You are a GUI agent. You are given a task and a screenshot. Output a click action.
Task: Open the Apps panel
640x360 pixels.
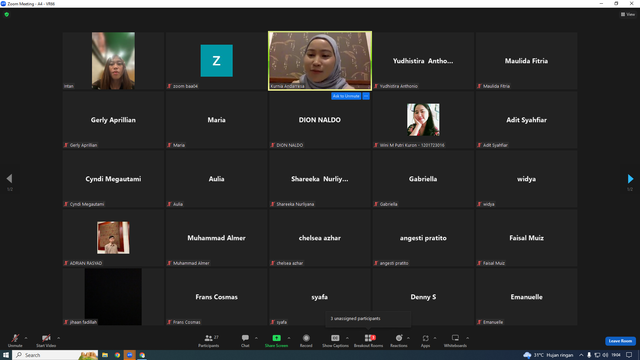point(425,340)
